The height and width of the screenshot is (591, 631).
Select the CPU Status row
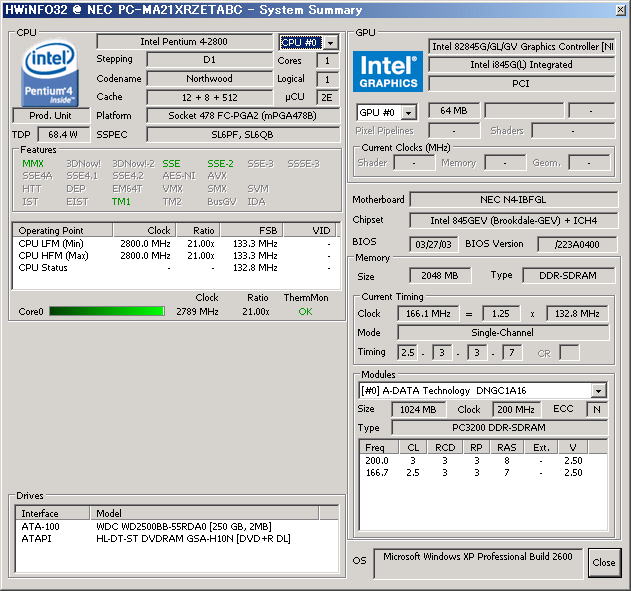tap(176, 268)
